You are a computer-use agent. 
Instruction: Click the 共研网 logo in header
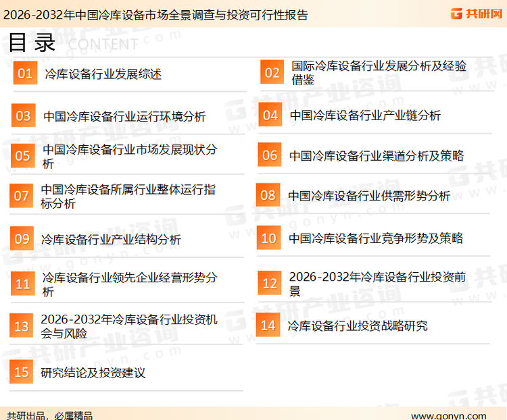click(x=477, y=14)
